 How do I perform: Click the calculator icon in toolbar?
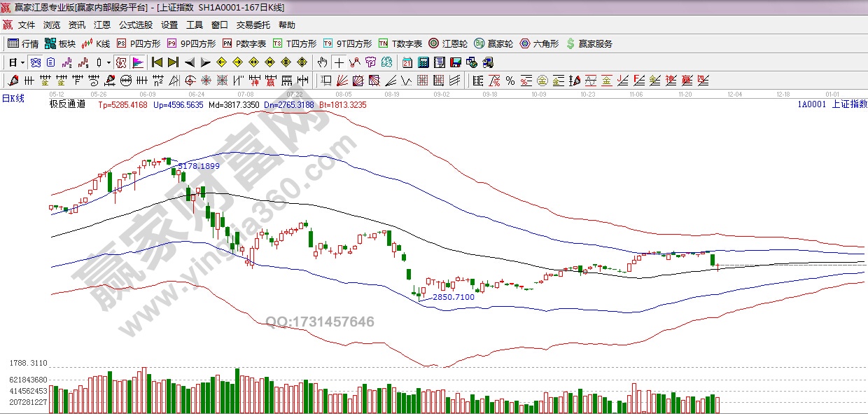423,62
